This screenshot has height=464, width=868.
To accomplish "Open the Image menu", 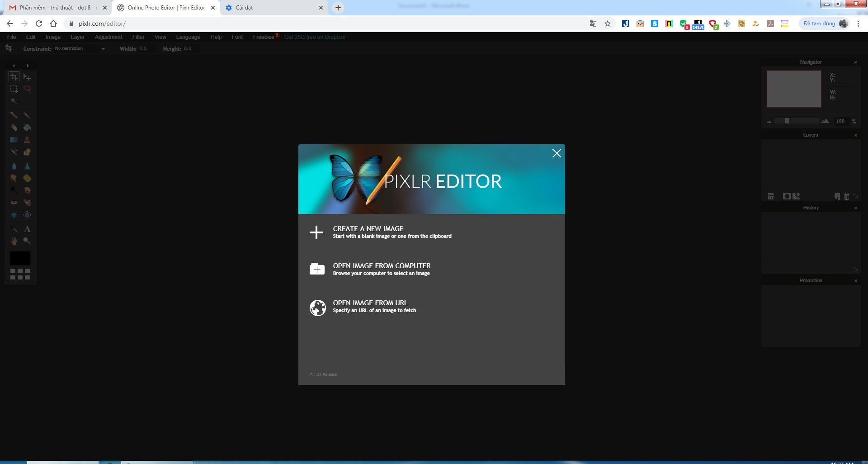I will (53, 37).
